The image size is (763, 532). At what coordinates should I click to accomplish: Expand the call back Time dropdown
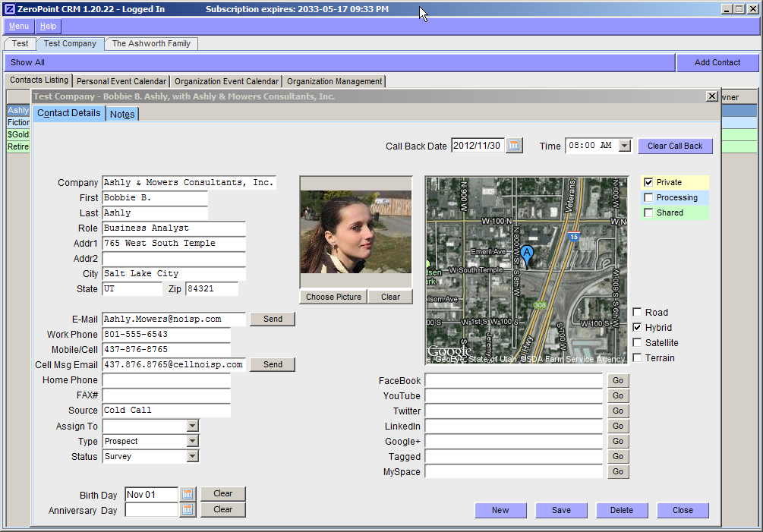point(624,146)
